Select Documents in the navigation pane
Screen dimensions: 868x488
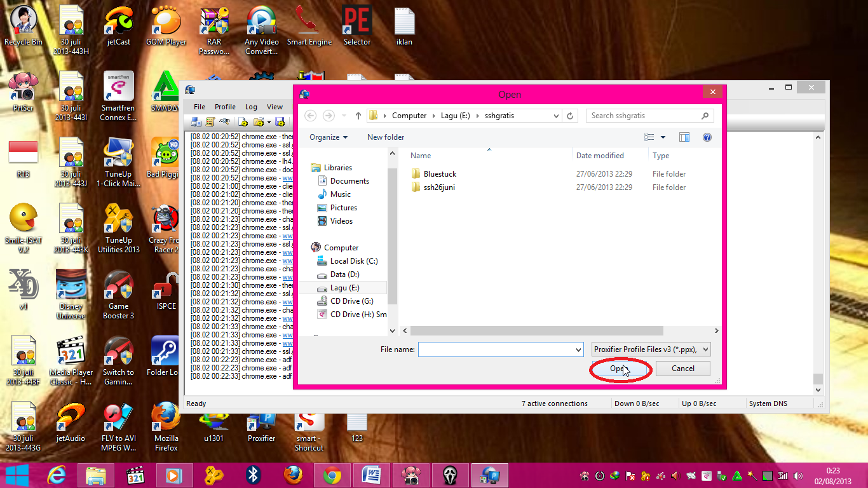349,181
